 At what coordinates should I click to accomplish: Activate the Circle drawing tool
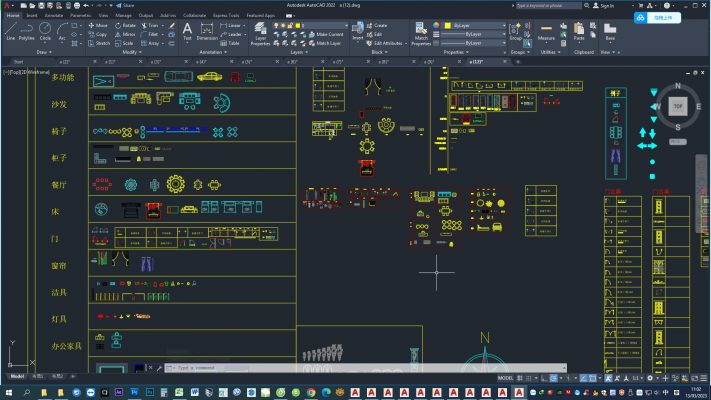point(45,30)
